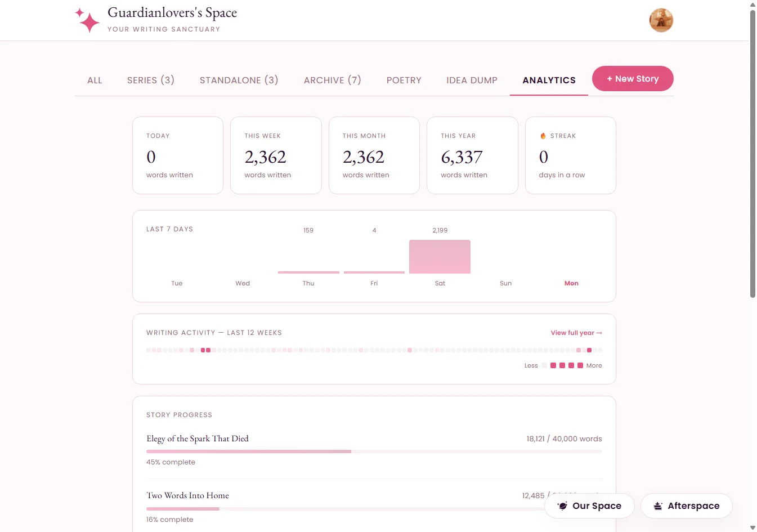Open the SERIES (3) tab
This screenshot has width=757, height=532.
tap(151, 80)
